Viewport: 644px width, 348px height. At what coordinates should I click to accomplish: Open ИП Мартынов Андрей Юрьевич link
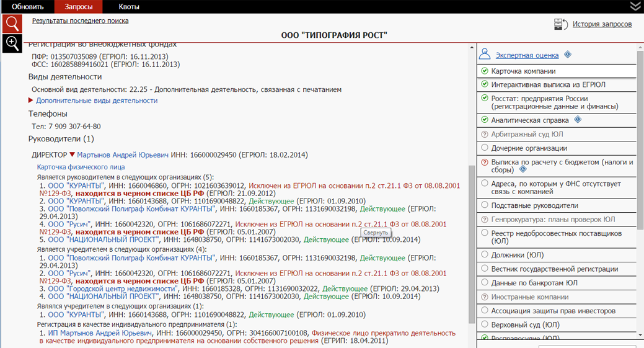point(100,333)
